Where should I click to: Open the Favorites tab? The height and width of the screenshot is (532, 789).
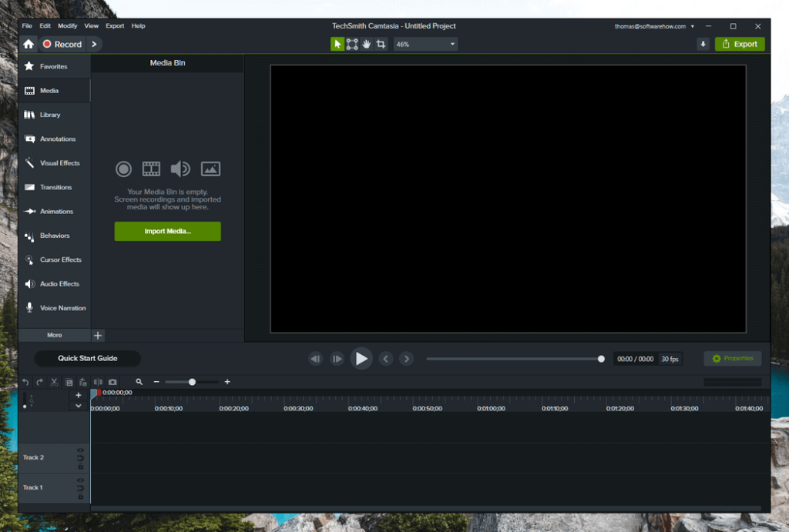55,66
